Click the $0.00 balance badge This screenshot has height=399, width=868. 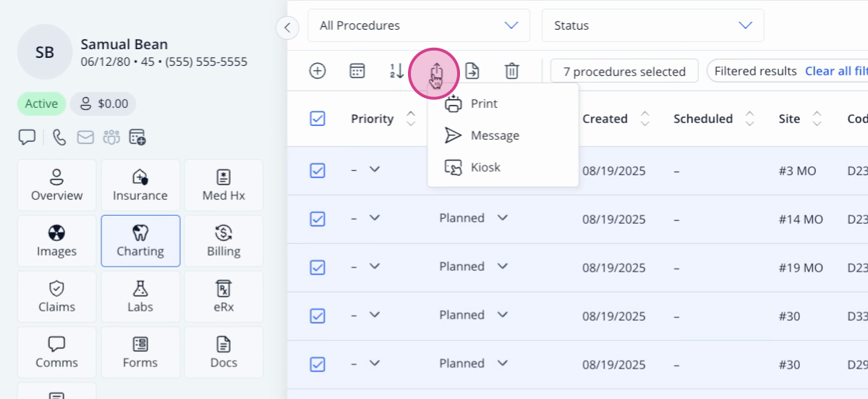pos(103,104)
